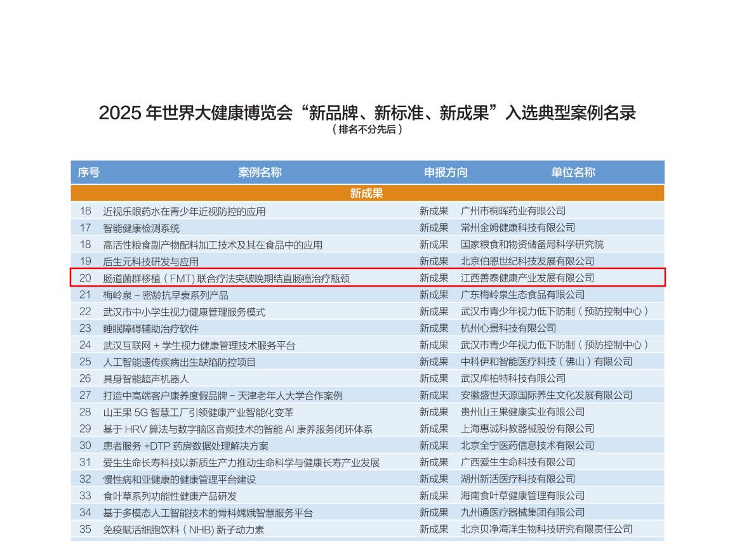Select case name 食叶草系列功能性健康产品研发
The image size is (756, 541).
pyautogui.click(x=169, y=496)
